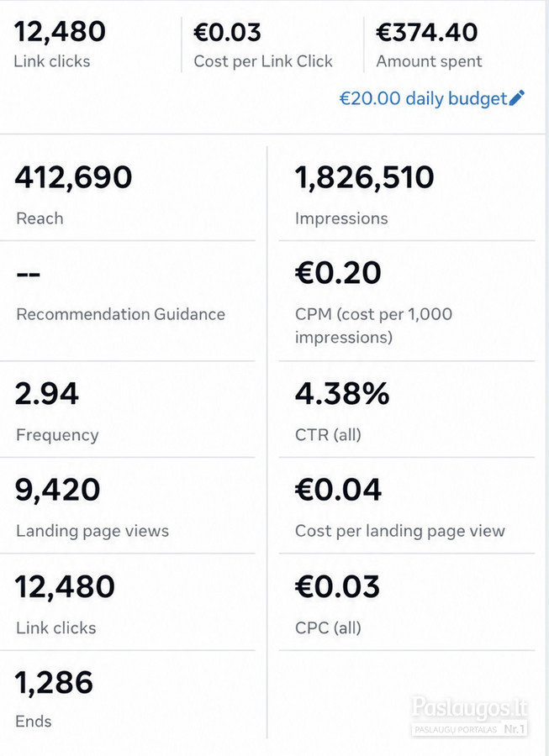Click the Recommendation Guidance metric

point(128,301)
